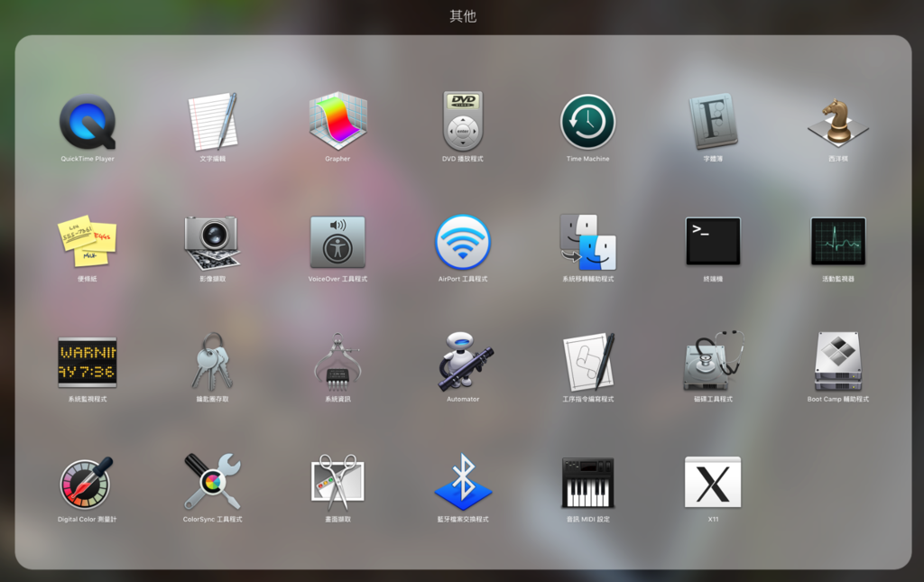Launch Digital Color 測量計
This screenshot has height=582, width=924.
pos(86,483)
